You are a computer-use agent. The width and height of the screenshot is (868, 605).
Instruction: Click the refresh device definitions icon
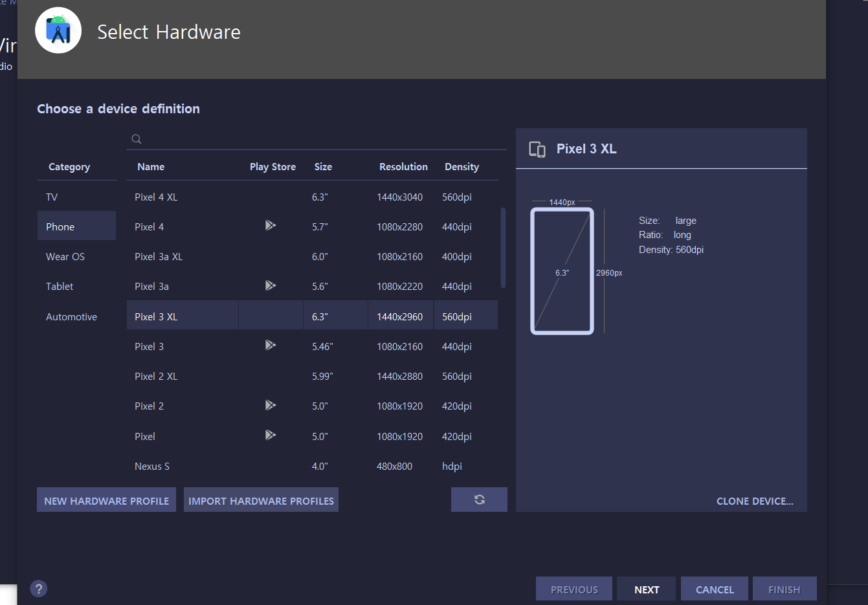pos(479,499)
